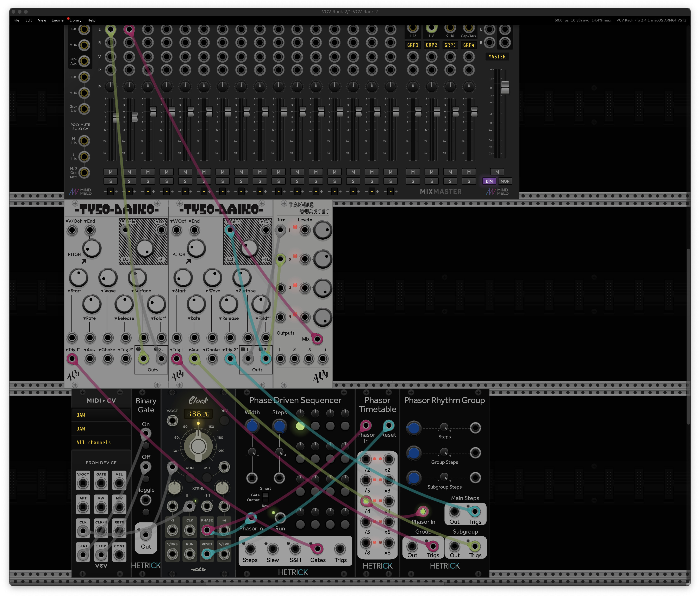Image resolution: width=700 pixels, height=597 pixels.
Task: Flip the Gate Output Smart/Raw switch
Action: 265,497
